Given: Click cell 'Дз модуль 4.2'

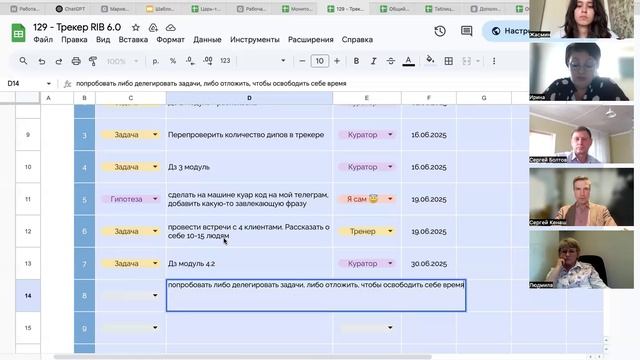Looking at the screenshot, I should (x=249, y=263).
